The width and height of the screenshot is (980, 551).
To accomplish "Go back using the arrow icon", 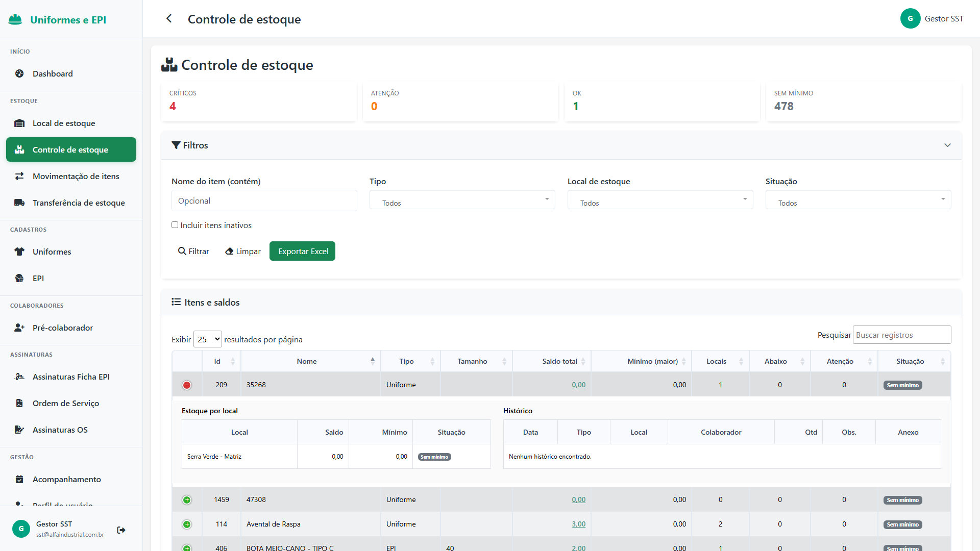I will click(x=169, y=19).
